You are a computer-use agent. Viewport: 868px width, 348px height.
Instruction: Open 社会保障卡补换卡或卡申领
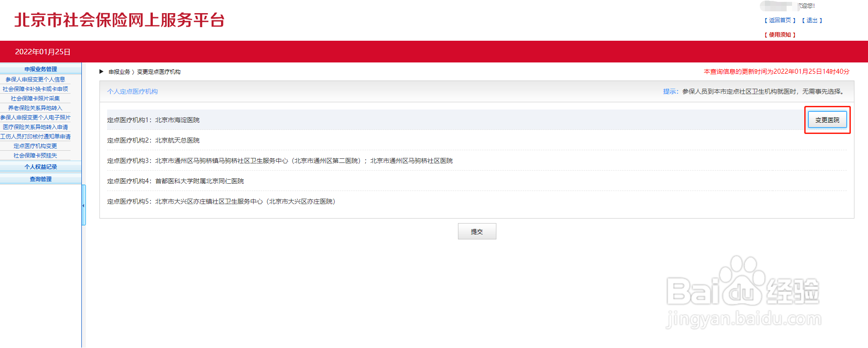35,89
